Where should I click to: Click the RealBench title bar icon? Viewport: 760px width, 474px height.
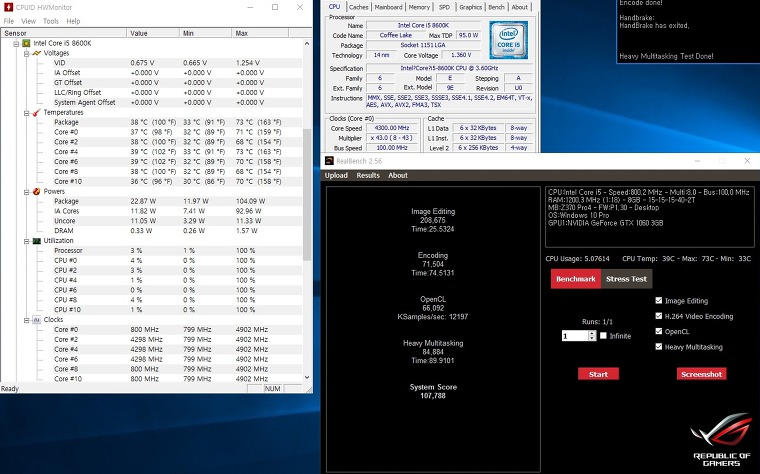tap(329, 161)
